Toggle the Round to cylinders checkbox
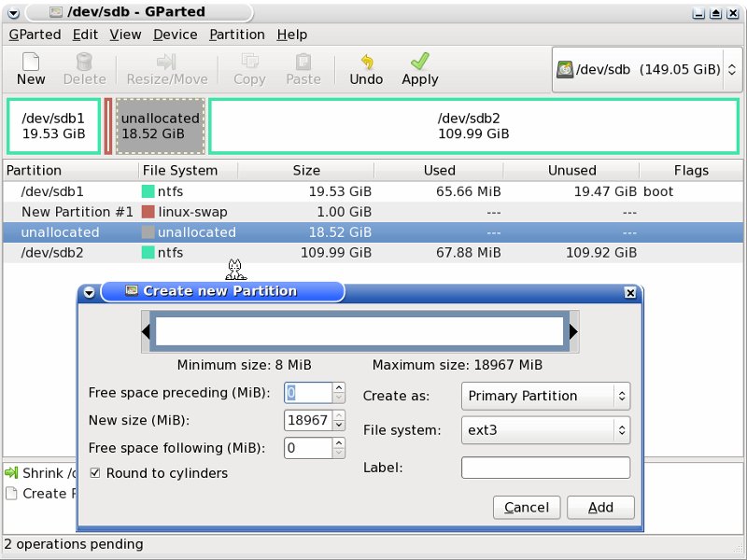The height and width of the screenshot is (560, 747). 95,473
